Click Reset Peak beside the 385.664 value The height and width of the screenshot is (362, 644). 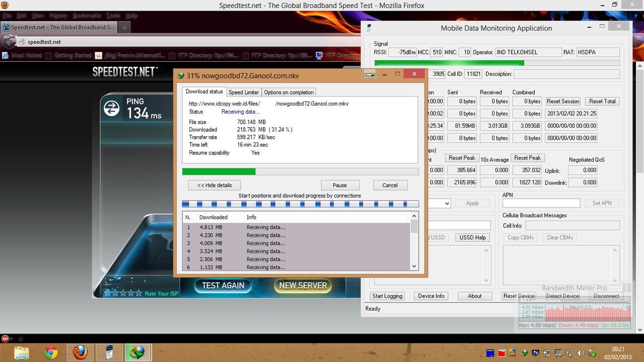462,158
